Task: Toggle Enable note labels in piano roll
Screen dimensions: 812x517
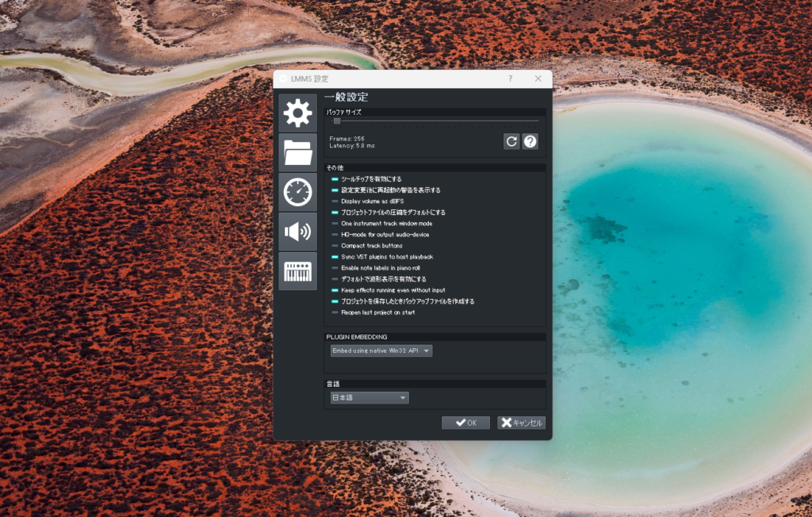Action: 335,268
